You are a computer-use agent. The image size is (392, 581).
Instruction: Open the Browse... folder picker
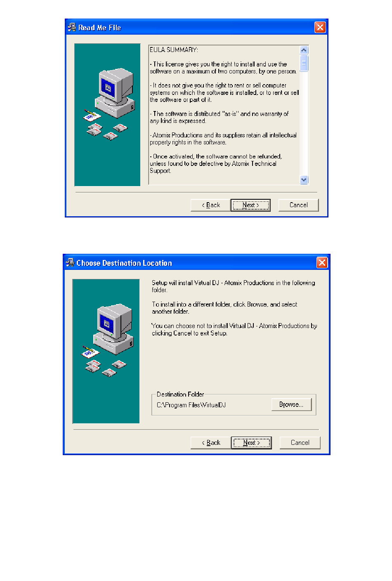(291, 404)
